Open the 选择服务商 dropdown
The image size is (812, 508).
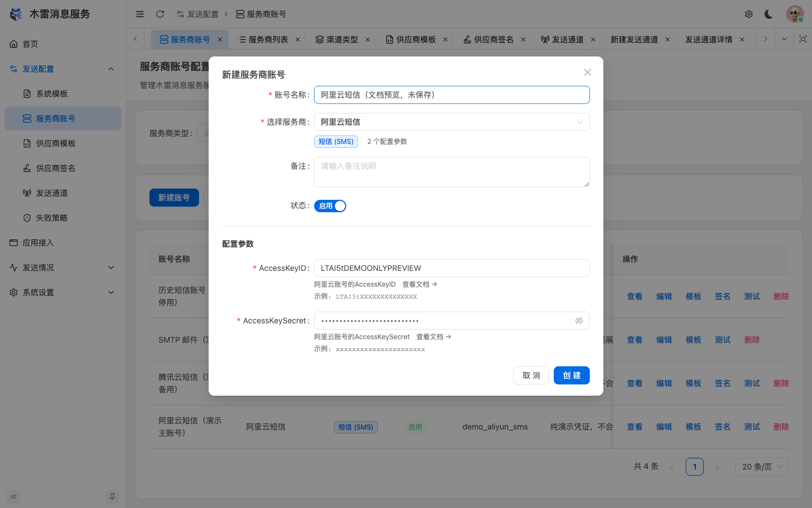click(x=452, y=122)
